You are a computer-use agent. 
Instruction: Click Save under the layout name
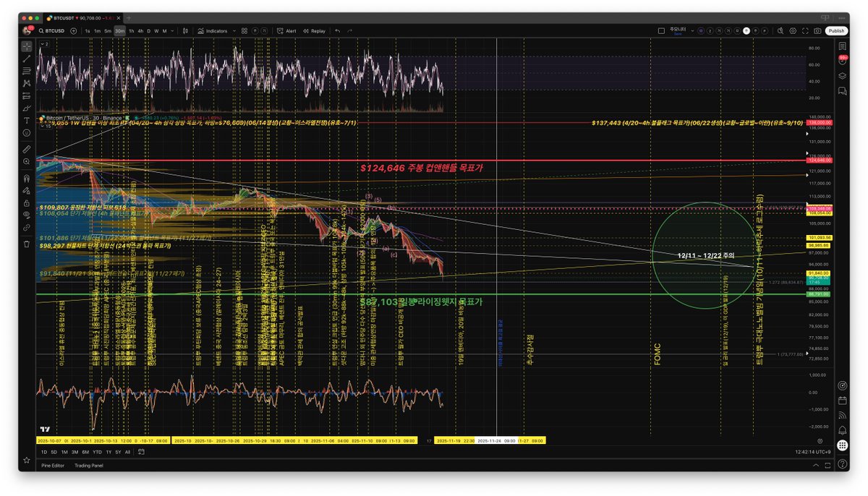[x=677, y=34]
